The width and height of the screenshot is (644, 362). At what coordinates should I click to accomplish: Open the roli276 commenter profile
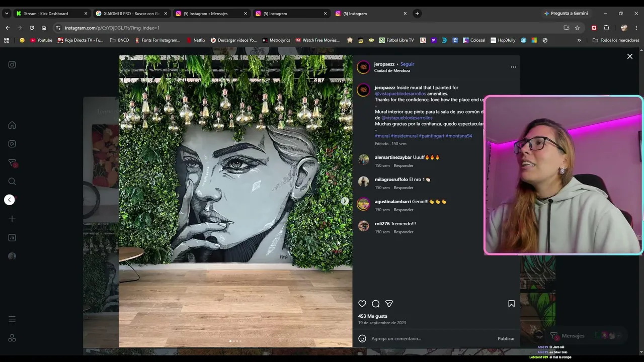pos(382,224)
